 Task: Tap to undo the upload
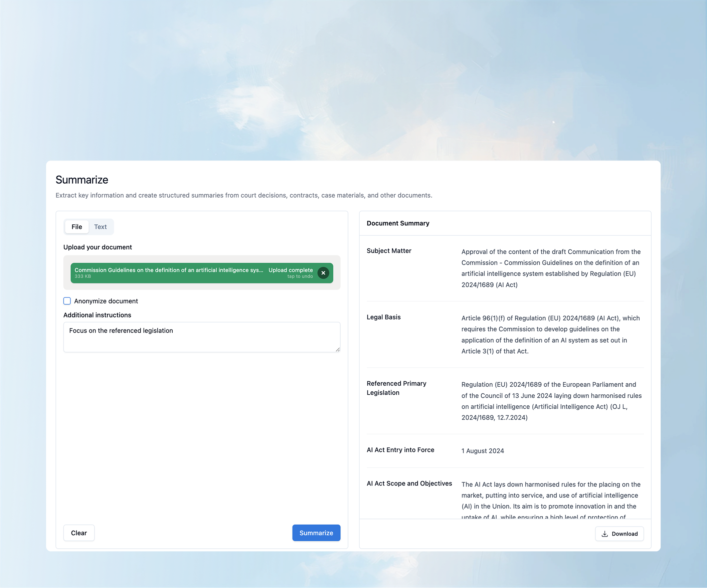[300, 277]
